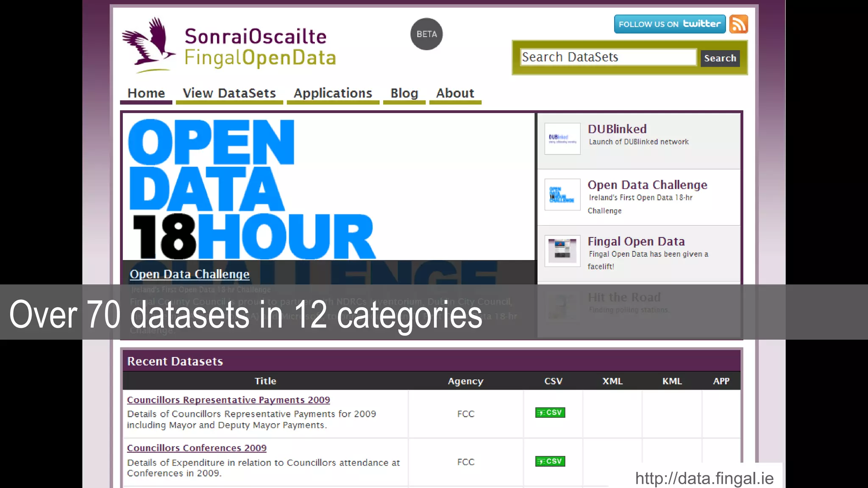Download CSV for Councillors Conferences 2009
The height and width of the screenshot is (488, 868).
(550, 461)
